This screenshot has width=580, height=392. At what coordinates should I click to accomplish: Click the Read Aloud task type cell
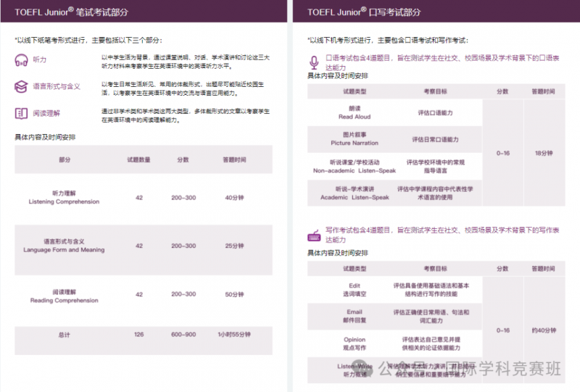coord(355,112)
